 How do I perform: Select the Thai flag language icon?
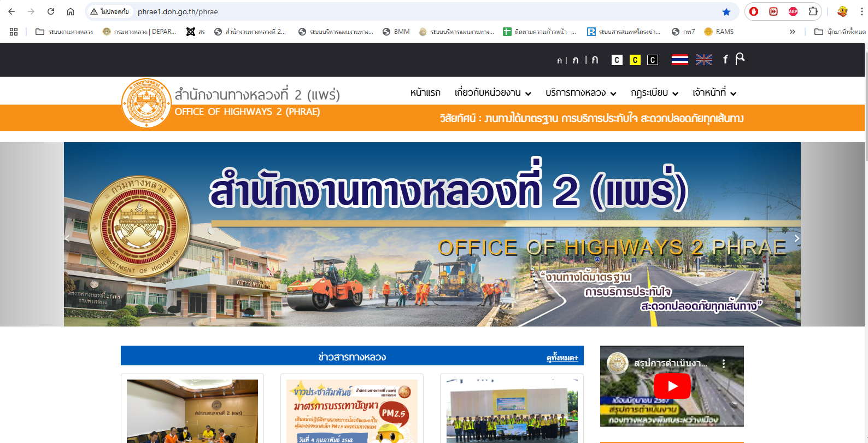(x=679, y=60)
